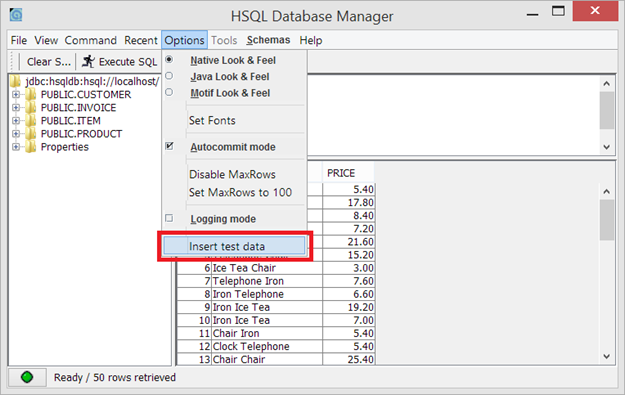Click price cell 17.80
The image size is (625, 395).
tap(349, 202)
